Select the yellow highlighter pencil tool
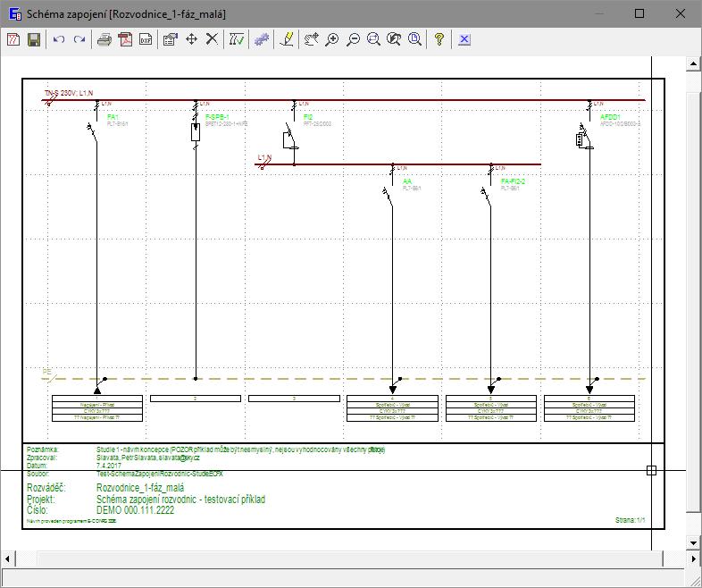The width and height of the screenshot is (702, 588). tap(287, 39)
